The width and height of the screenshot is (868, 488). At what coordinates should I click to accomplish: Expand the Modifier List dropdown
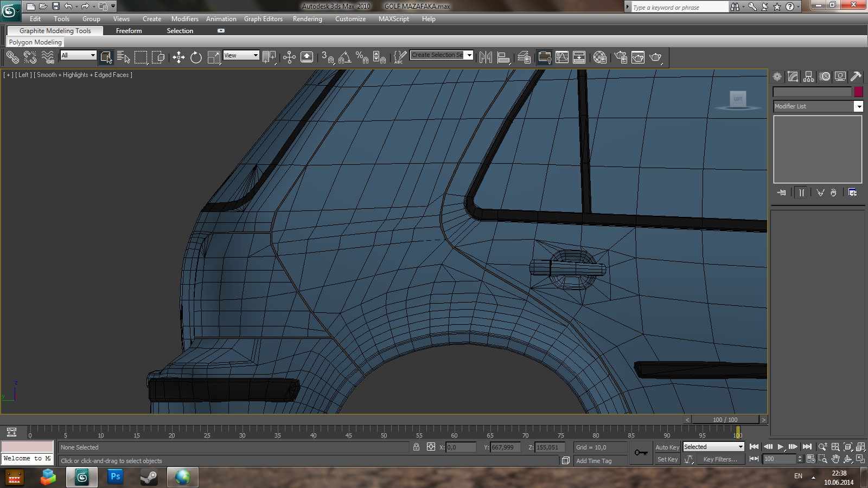(858, 106)
